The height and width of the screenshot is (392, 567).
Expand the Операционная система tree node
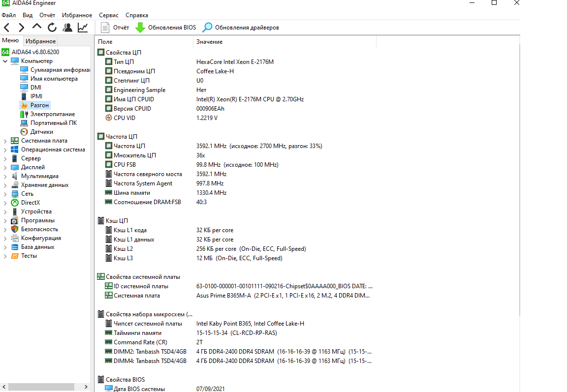[x=5, y=150]
